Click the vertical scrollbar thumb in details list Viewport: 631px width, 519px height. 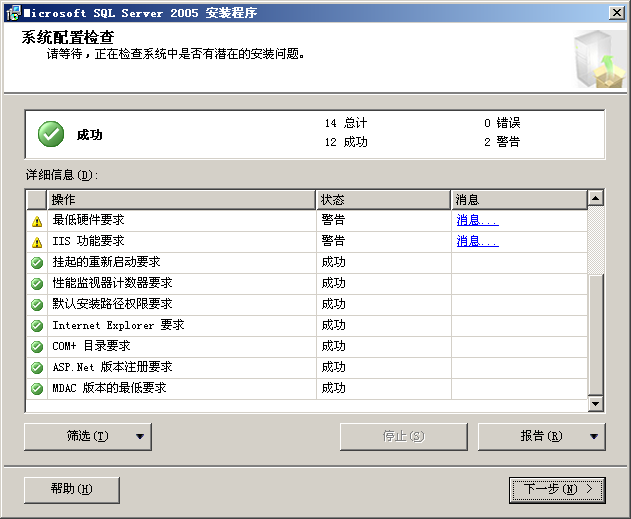click(596, 335)
